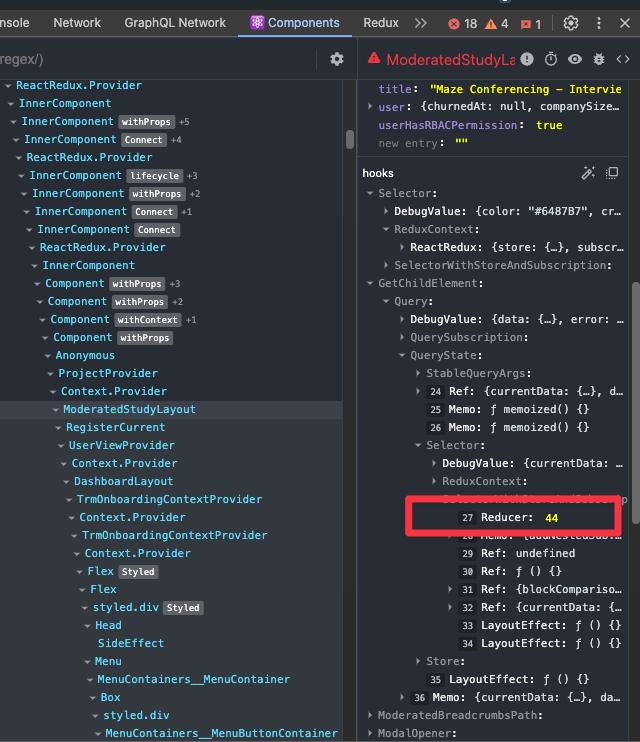Viewport: 640px width, 742px height.
Task: Inspect the matching DOM element eye icon
Action: [575, 59]
